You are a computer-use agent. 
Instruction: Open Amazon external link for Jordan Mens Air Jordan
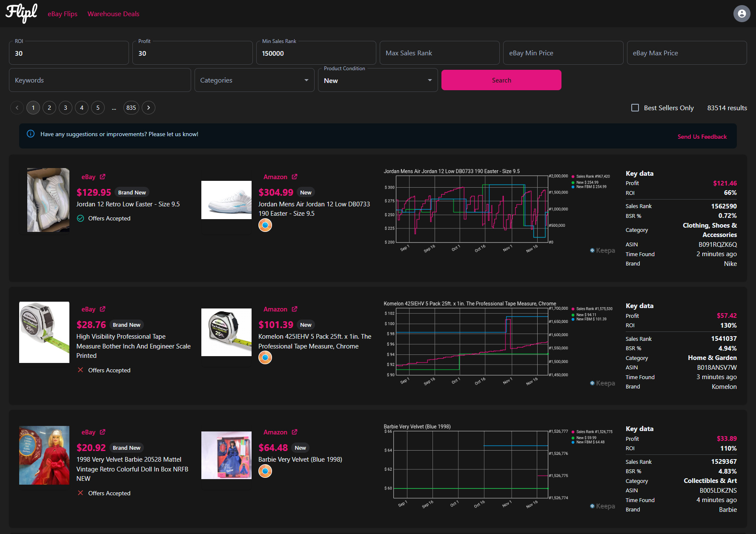click(x=295, y=177)
